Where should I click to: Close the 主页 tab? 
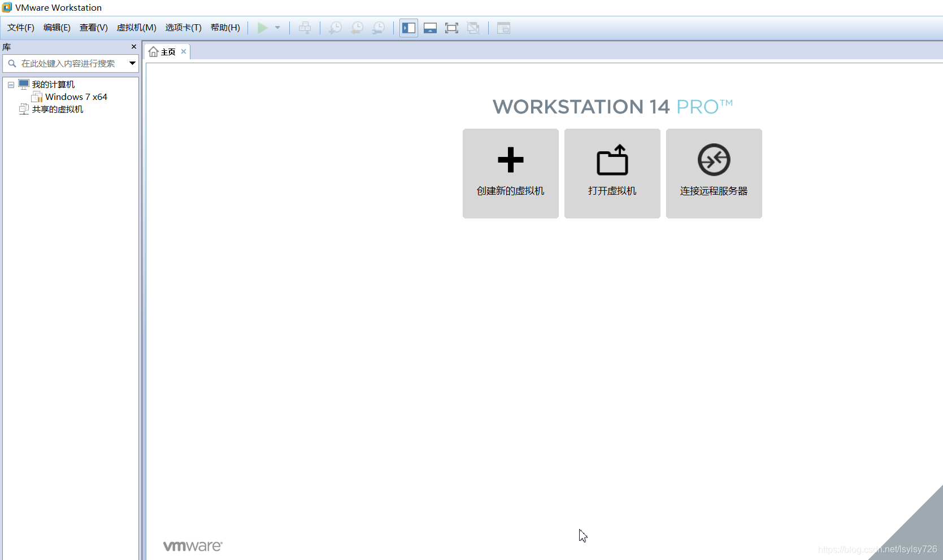point(184,51)
